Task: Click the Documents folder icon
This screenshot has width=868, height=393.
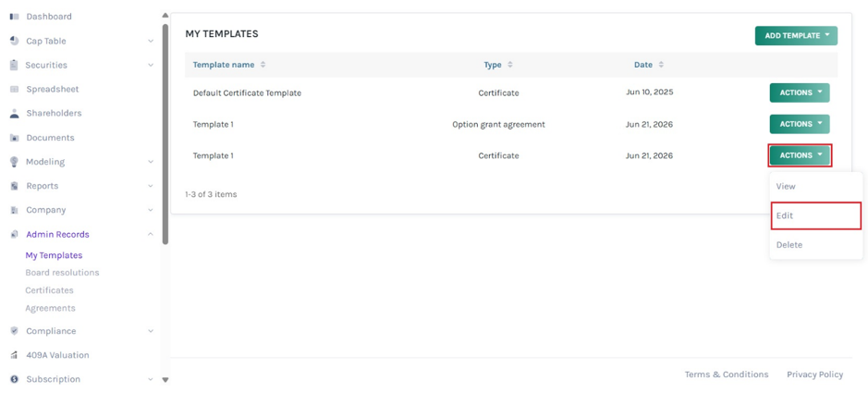Action: pos(15,138)
